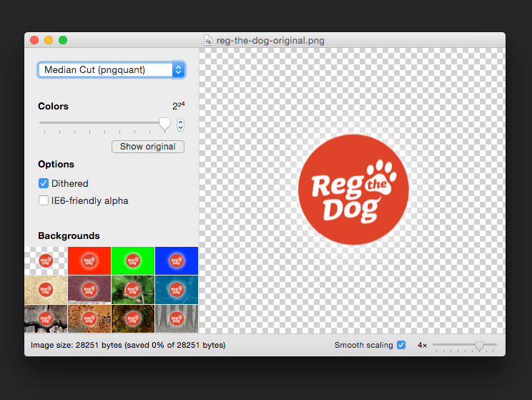
Task: Click the Image size status text
Action: tap(128, 345)
